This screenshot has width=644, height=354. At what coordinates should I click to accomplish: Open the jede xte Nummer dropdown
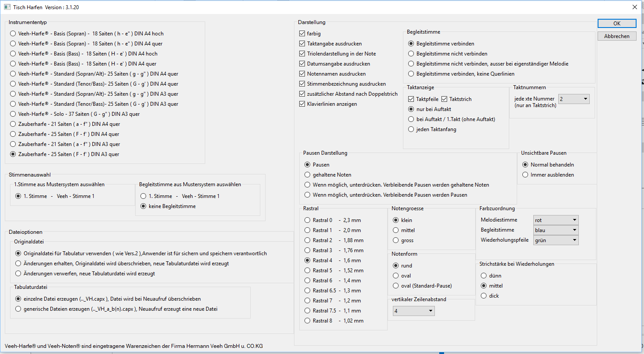(574, 99)
